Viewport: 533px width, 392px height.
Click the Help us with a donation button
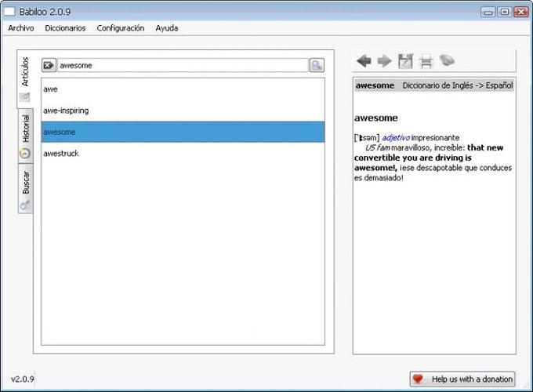coord(462,379)
